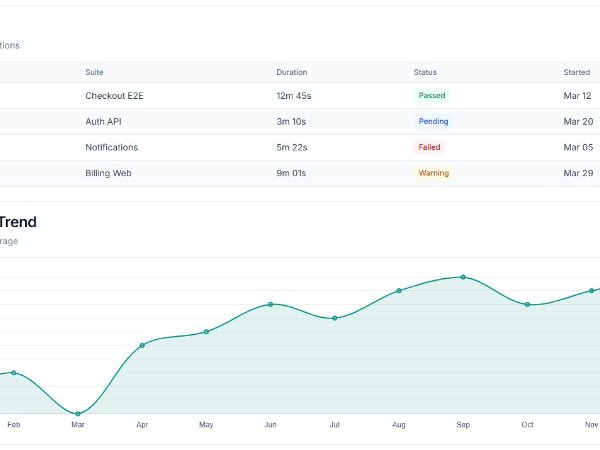The image size is (600, 450).
Task: Click the April data point on trend line
Action: [x=142, y=345]
